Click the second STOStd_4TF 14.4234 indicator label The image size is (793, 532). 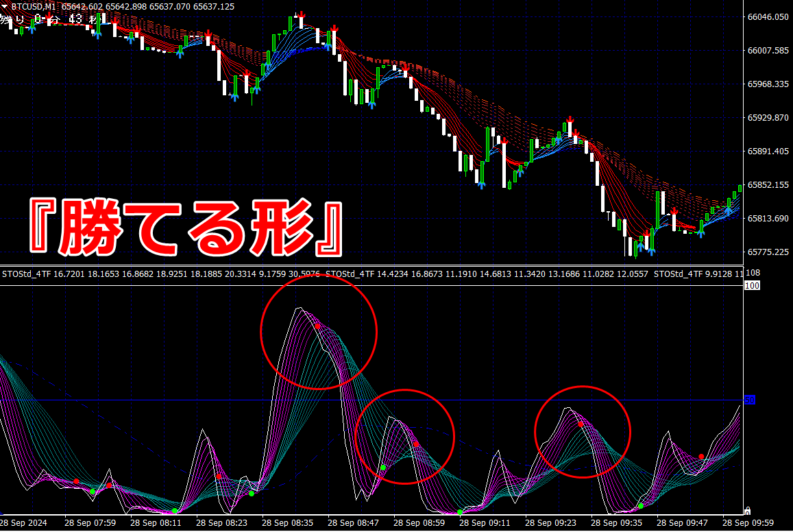point(487,274)
